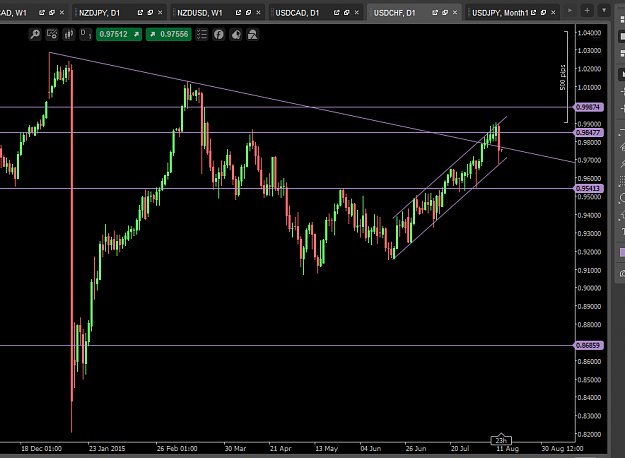Open the chart tabs list dropdown
This screenshot has height=458, width=625.
point(604,11)
